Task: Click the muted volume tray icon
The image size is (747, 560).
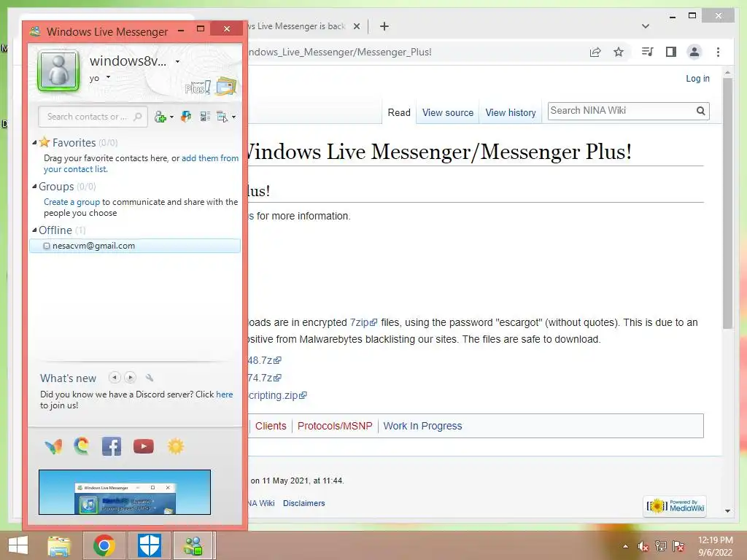Action: (643, 546)
